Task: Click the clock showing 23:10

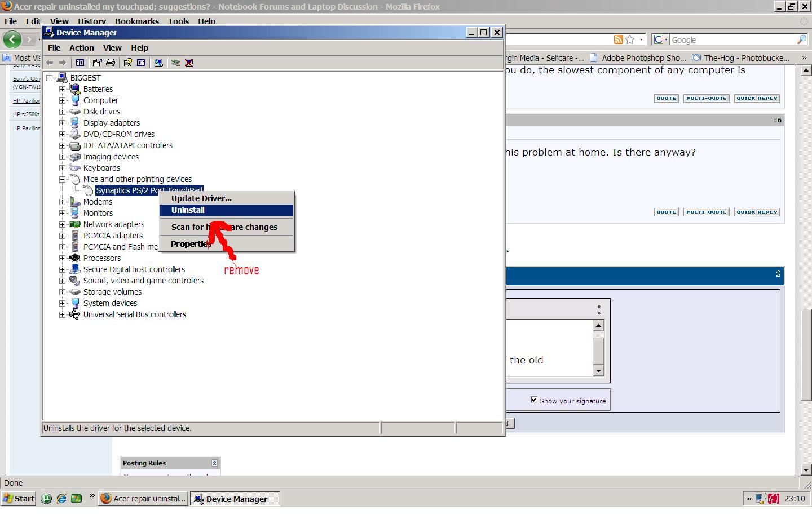Action: (795, 499)
